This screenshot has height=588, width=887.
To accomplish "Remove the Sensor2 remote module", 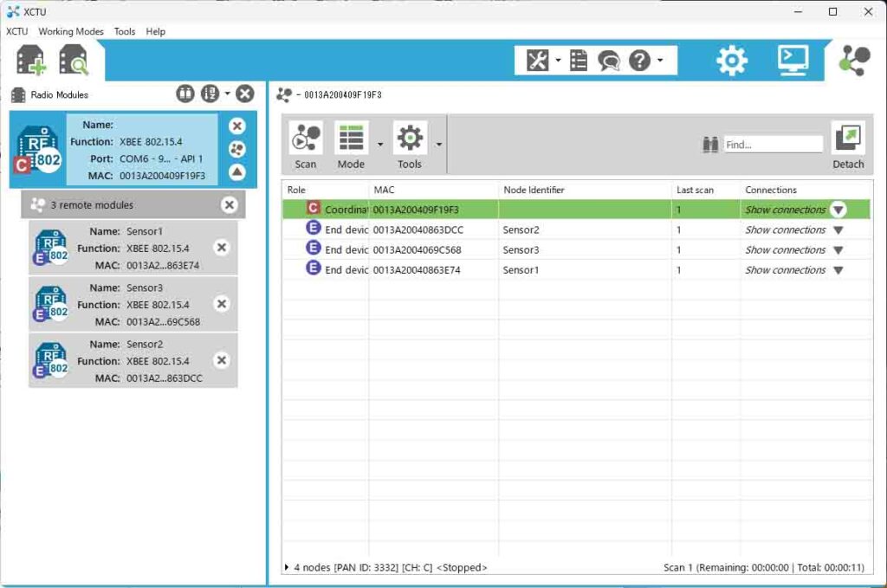I will pyautogui.click(x=222, y=360).
